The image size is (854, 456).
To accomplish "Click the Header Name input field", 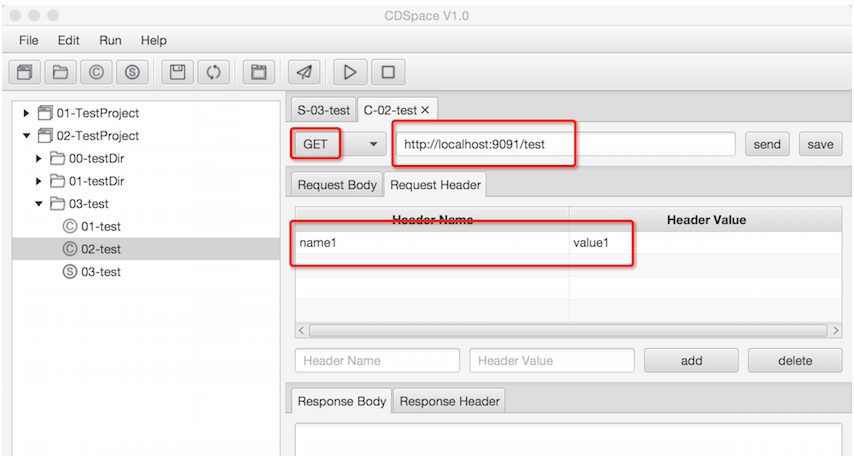I will [377, 361].
